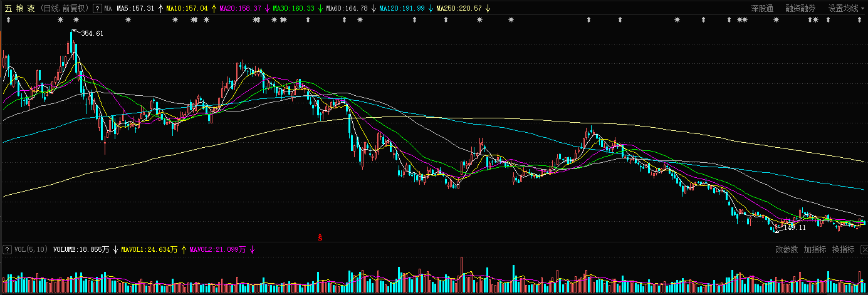This screenshot has height=295, width=868.
Task: Click the leftmost up-down arrow event marker
Action: coord(9,21)
